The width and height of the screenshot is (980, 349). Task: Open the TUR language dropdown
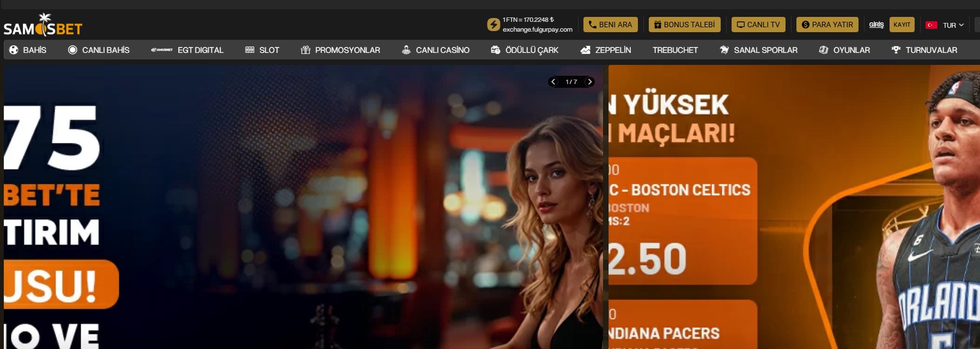(953, 25)
